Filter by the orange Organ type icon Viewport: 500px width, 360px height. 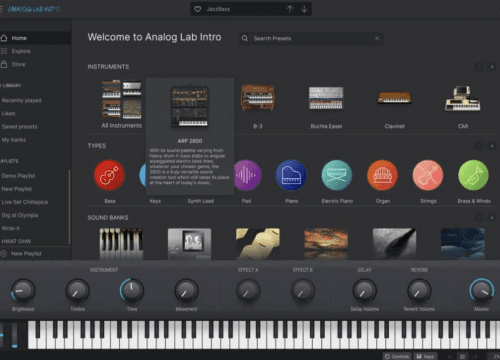point(382,175)
